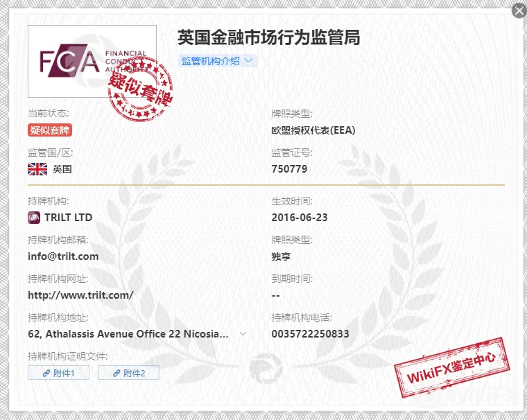Click the FCA logo image
This screenshot has height=420, width=527.
pyautogui.click(x=92, y=61)
